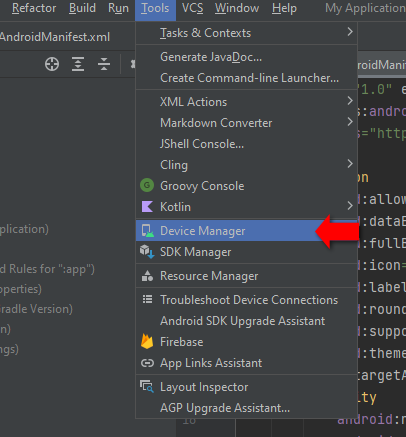Open SDK Manager entry
The width and height of the screenshot is (406, 437).
pyautogui.click(x=246, y=252)
